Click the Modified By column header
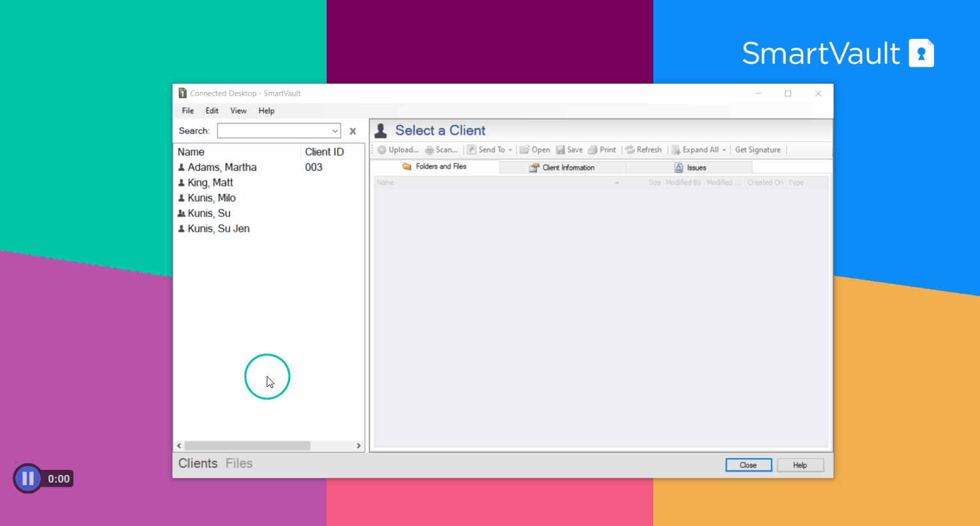 [683, 183]
